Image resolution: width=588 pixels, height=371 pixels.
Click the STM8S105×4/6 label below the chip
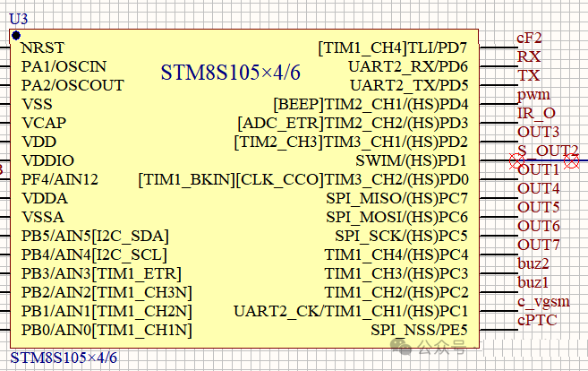63,358
